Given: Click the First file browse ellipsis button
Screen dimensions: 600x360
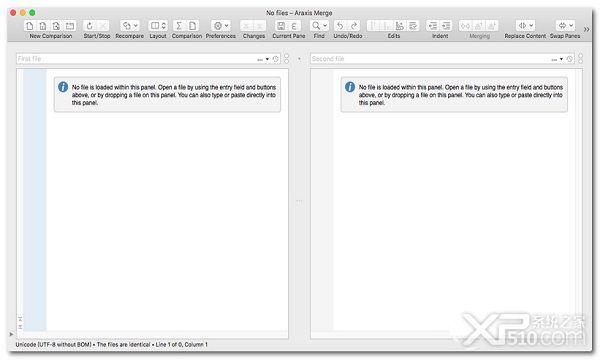Looking at the screenshot, I should pos(260,59).
